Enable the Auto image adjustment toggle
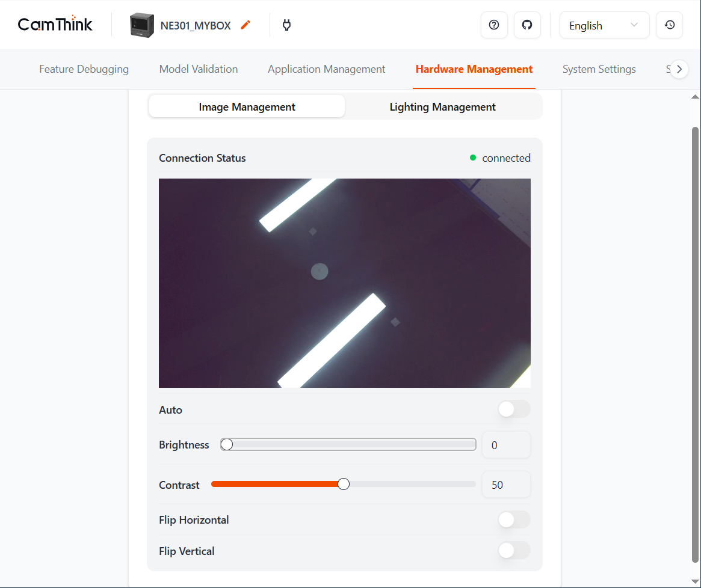 [514, 409]
